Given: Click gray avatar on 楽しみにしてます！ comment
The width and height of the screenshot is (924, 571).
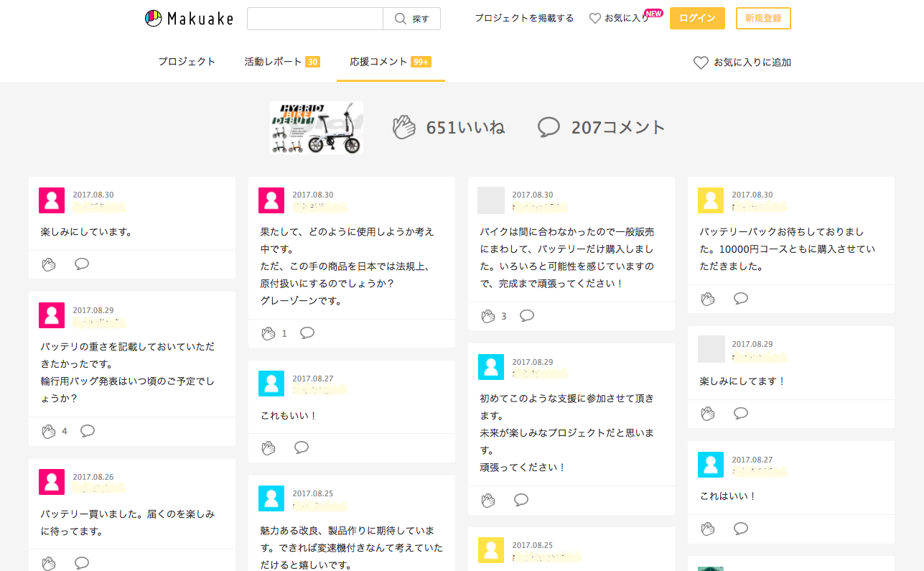Looking at the screenshot, I should point(711,349).
